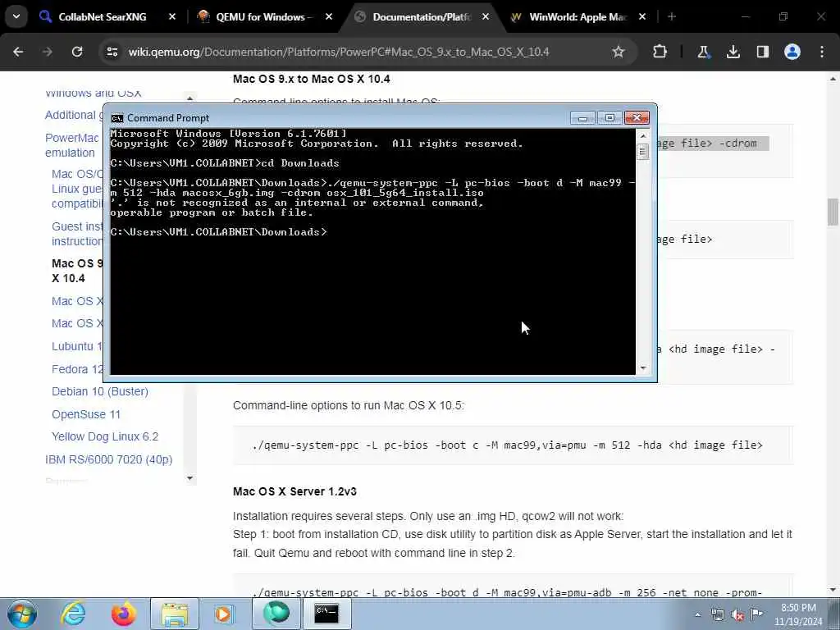Viewport: 840px width, 630px height.
Task: Launch Firefox from the taskbar
Action: 123,614
